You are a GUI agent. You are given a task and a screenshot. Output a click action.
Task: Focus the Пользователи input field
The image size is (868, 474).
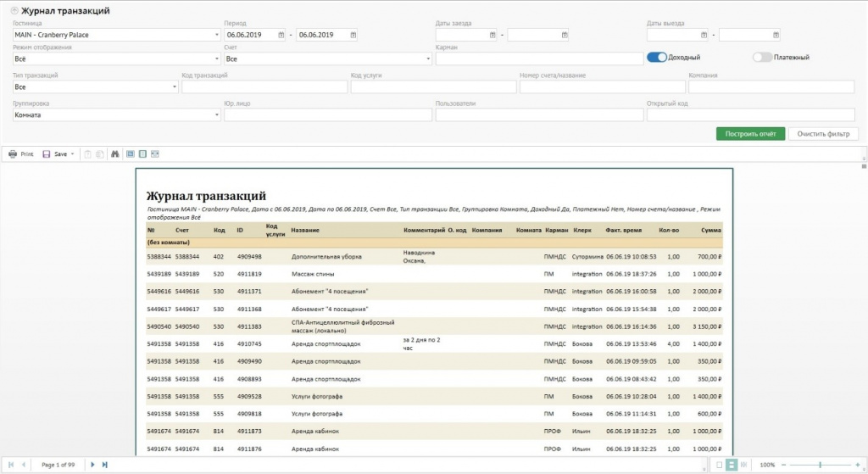(x=540, y=114)
